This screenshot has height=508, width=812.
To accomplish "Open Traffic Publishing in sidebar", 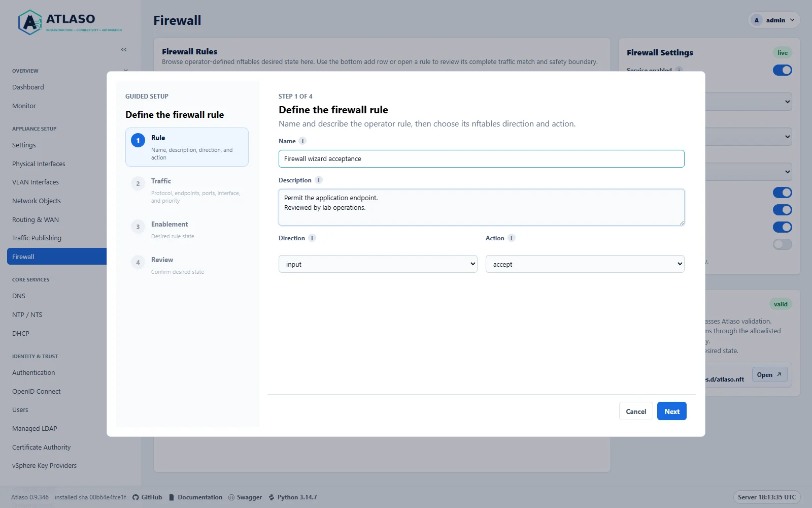I will tap(37, 238).
